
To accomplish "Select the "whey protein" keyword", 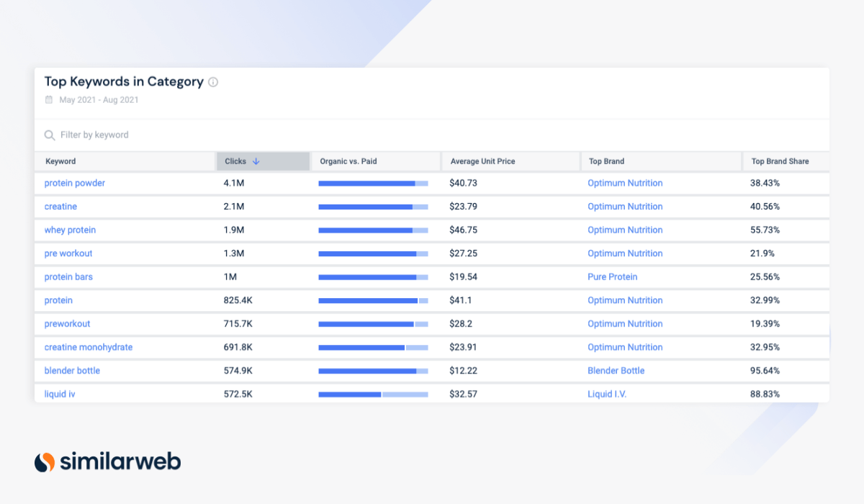I will point(70,230).
